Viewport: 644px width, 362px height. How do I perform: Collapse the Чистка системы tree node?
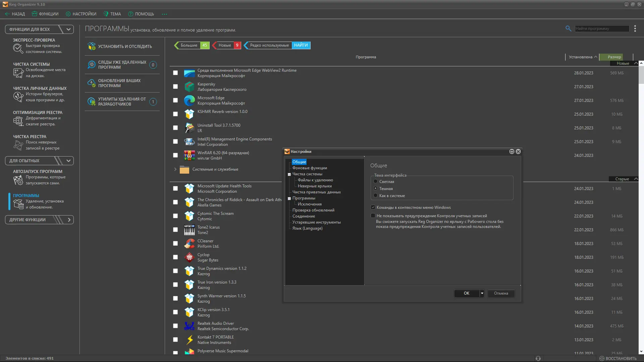[289, 174]
